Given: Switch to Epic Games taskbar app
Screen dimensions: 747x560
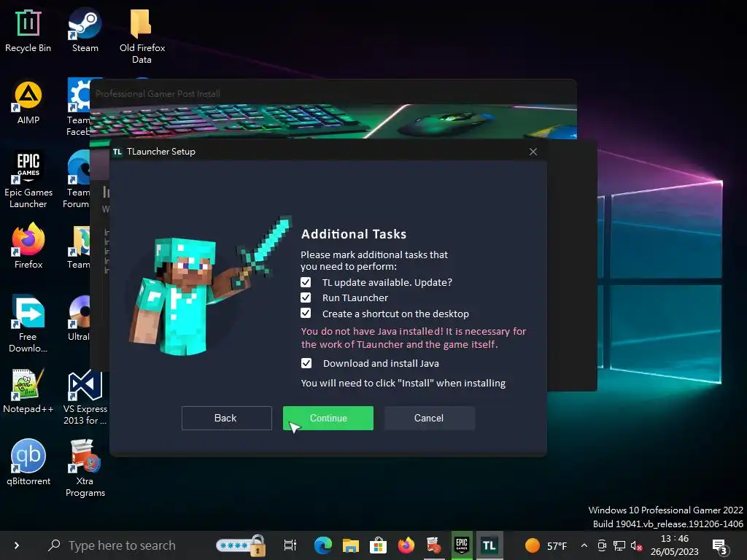Looking at the screenshot, I should point(462,545).
